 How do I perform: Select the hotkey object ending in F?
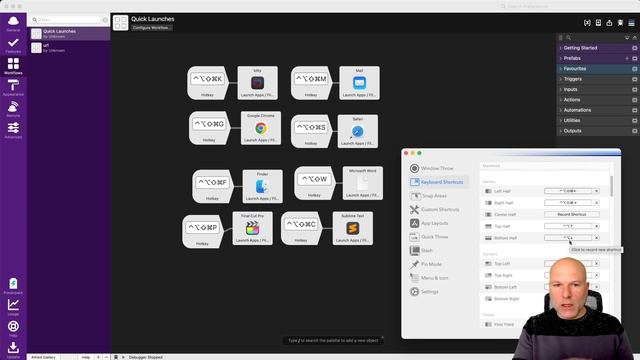tap(212, 186)
